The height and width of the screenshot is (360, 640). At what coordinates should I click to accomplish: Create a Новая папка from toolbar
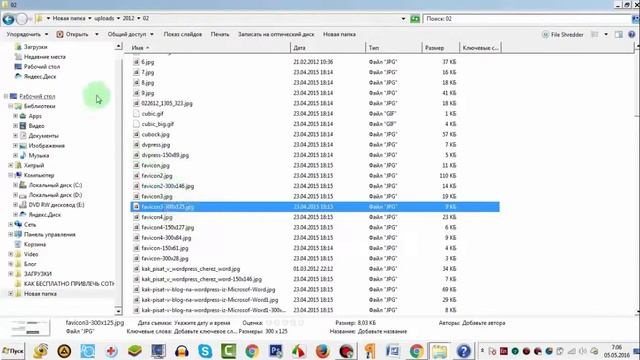point(339,34)
